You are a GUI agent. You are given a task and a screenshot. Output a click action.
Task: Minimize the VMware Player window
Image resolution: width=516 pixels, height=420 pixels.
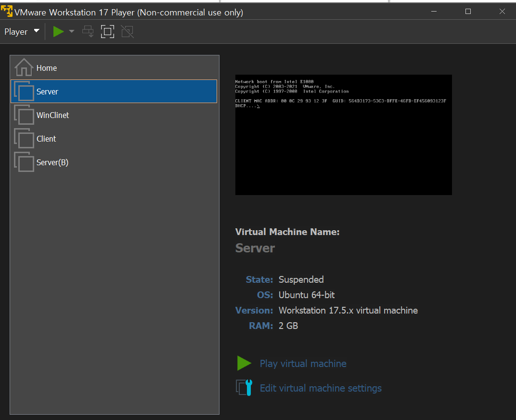tap(434, 12)
